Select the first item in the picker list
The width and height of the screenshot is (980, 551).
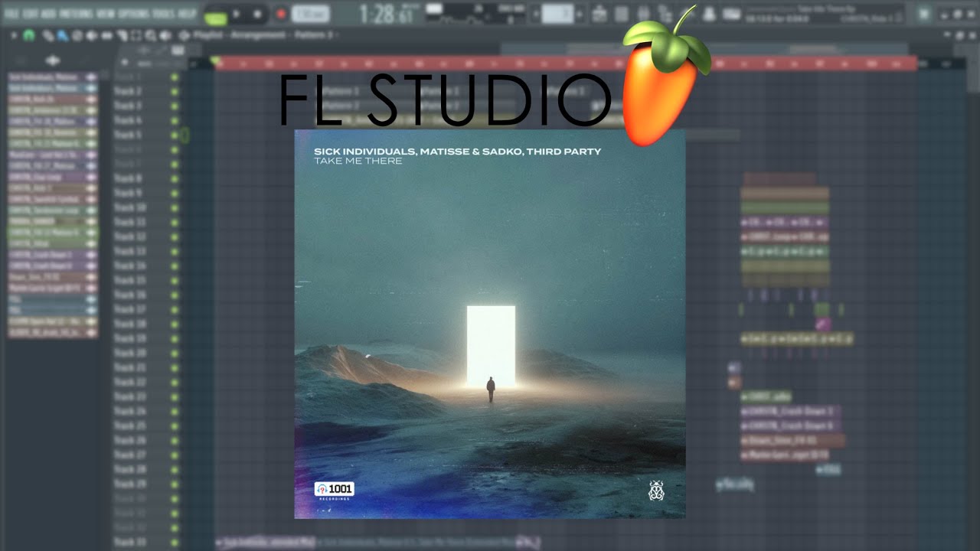(x=53, y=77)
